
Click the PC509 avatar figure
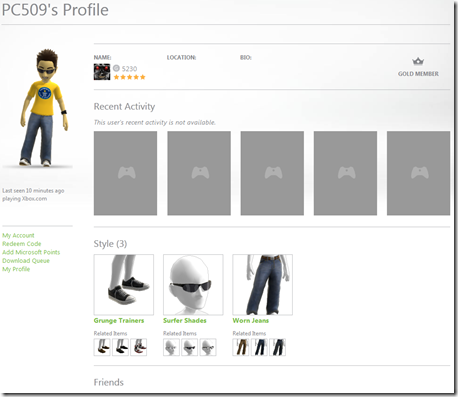tap(44, 107)
